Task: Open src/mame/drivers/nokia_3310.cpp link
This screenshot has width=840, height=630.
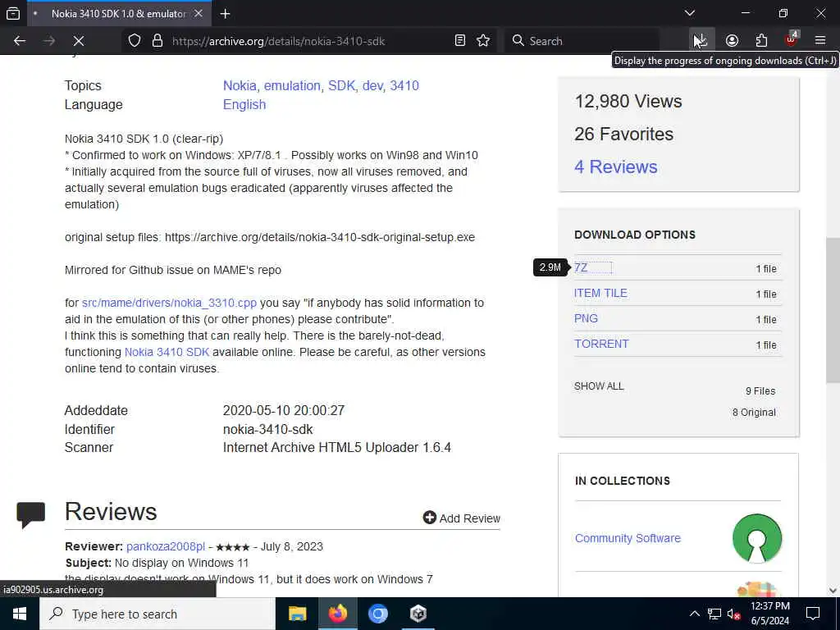Action: [x=169, y=303]
